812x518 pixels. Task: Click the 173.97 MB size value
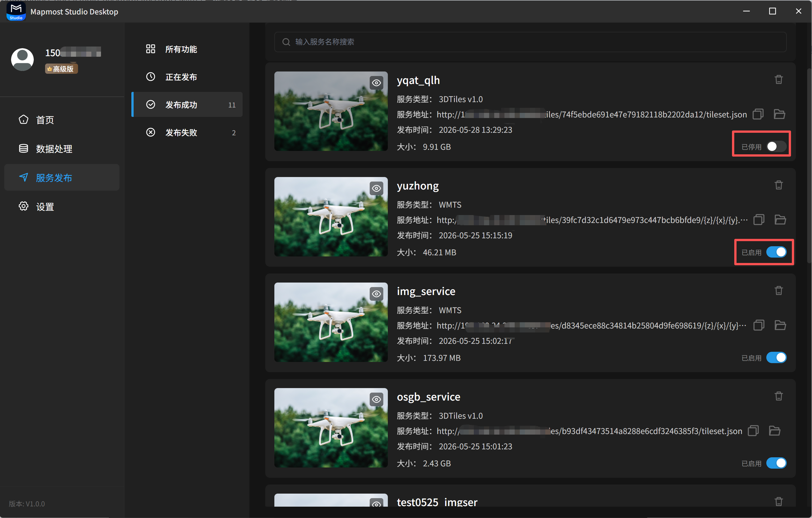tap(442, 358)
